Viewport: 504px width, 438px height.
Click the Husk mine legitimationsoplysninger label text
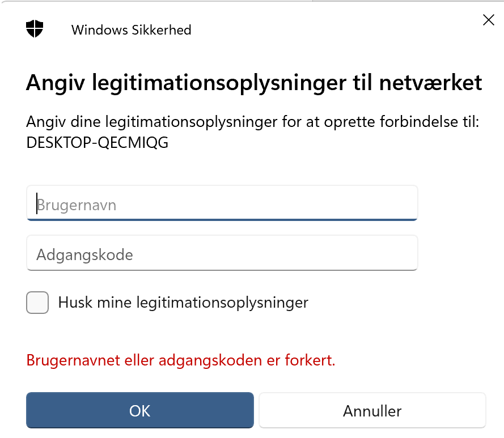[x=183, y=303]
